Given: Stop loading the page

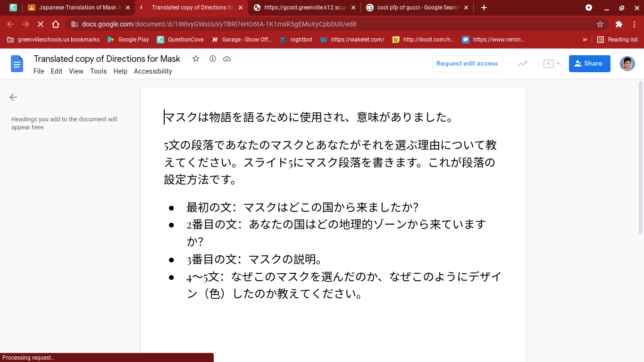Looking at the screenshot, I should 41,24.
